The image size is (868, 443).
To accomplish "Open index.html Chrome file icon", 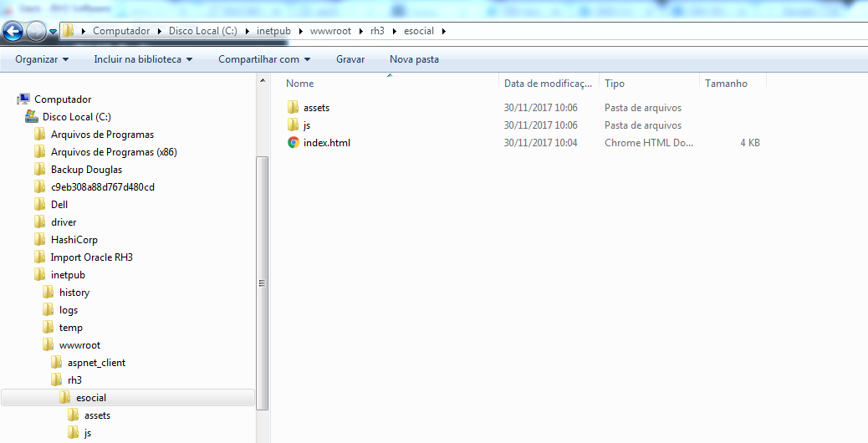I will coord(294,143).
